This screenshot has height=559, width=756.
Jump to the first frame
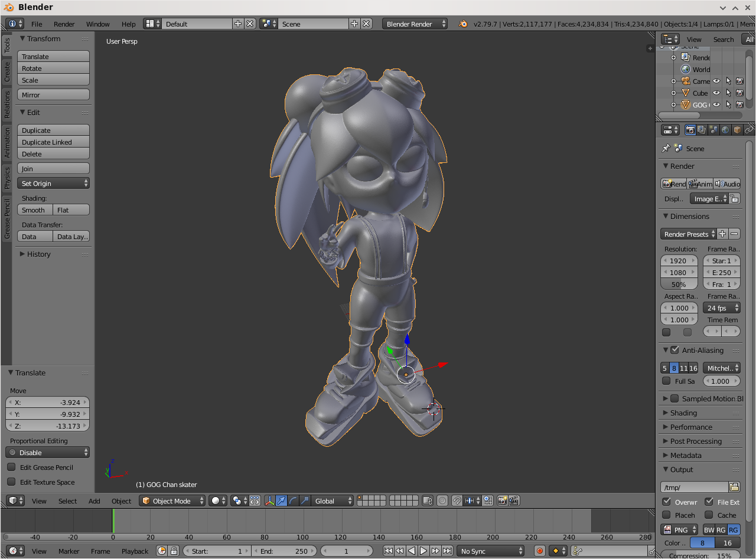pos(388,551)
